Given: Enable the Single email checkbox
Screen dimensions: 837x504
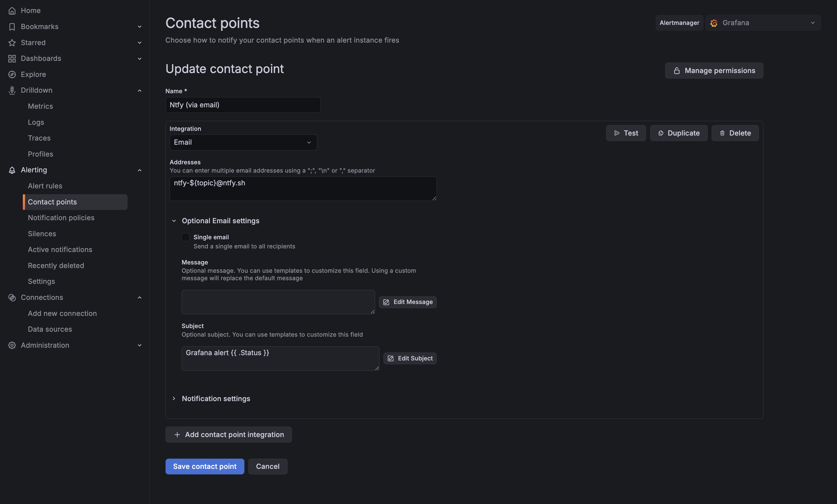Looking at the screenshot, I should [x=185, y=237].
